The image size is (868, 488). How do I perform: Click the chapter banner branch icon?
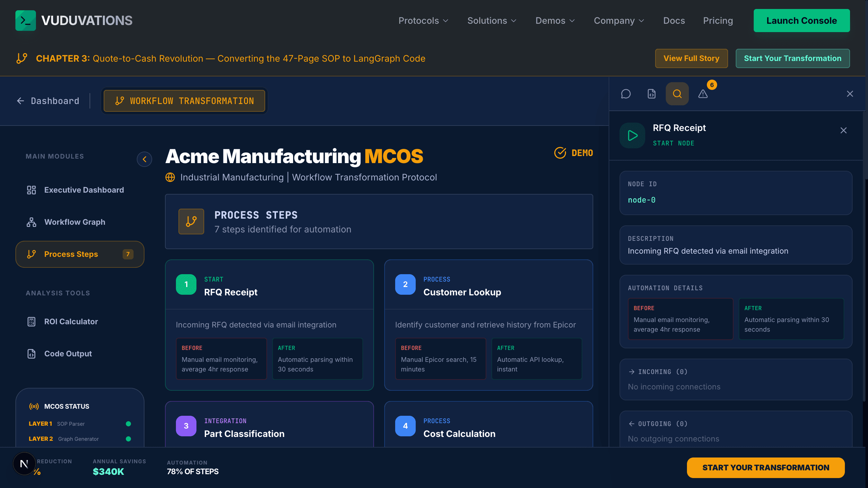point(22,58)
